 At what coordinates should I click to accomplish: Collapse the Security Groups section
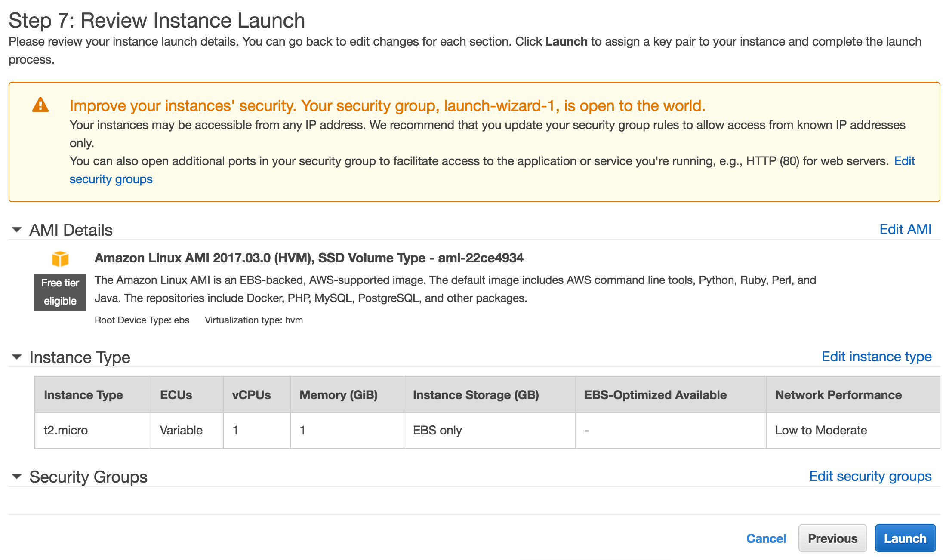click(x=17, y=477)
